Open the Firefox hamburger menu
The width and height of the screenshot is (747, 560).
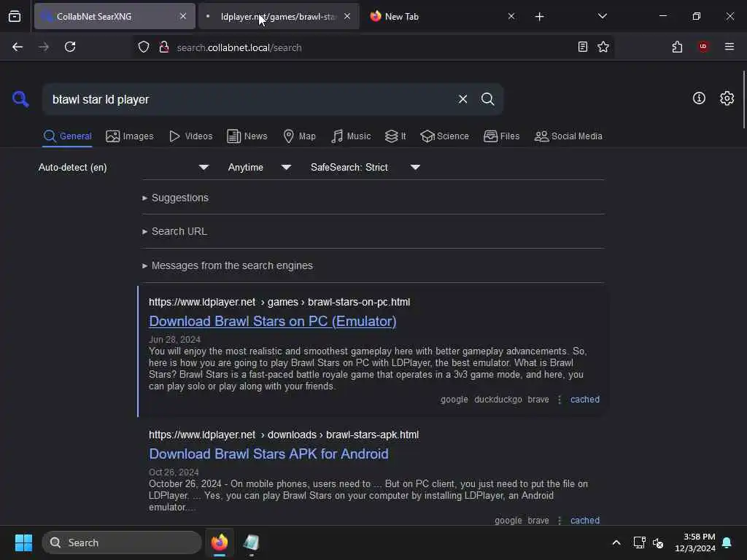click(x=729, y=47)
